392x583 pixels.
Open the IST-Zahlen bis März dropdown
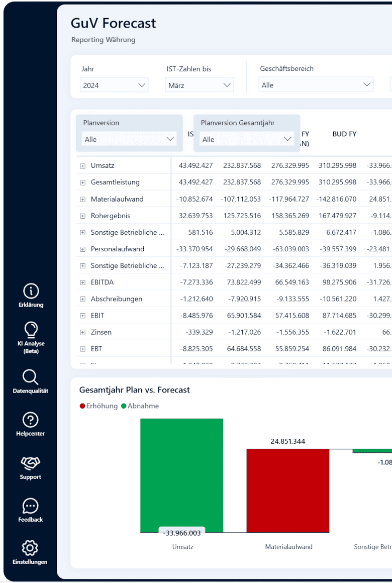(200, 85)
